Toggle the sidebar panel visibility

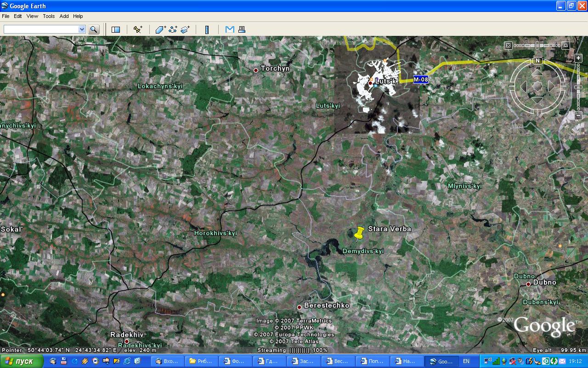point(116,29)
